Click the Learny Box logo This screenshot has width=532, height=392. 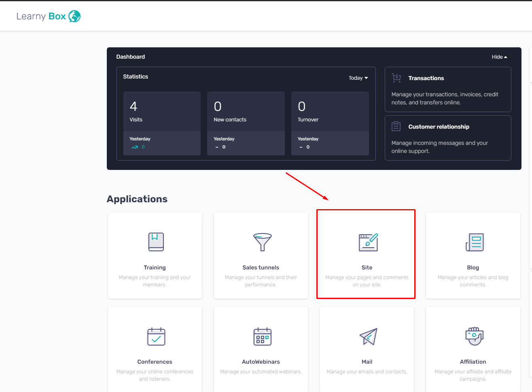coord(49,16)
